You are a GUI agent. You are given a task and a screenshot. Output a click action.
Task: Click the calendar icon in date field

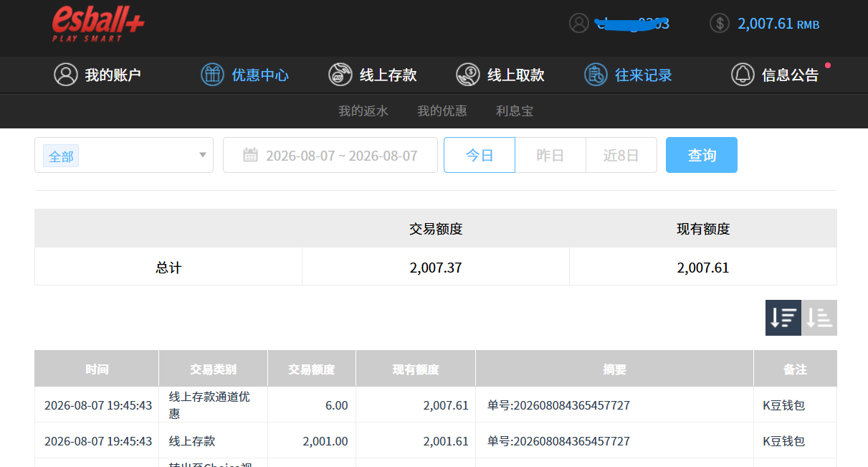250,155
